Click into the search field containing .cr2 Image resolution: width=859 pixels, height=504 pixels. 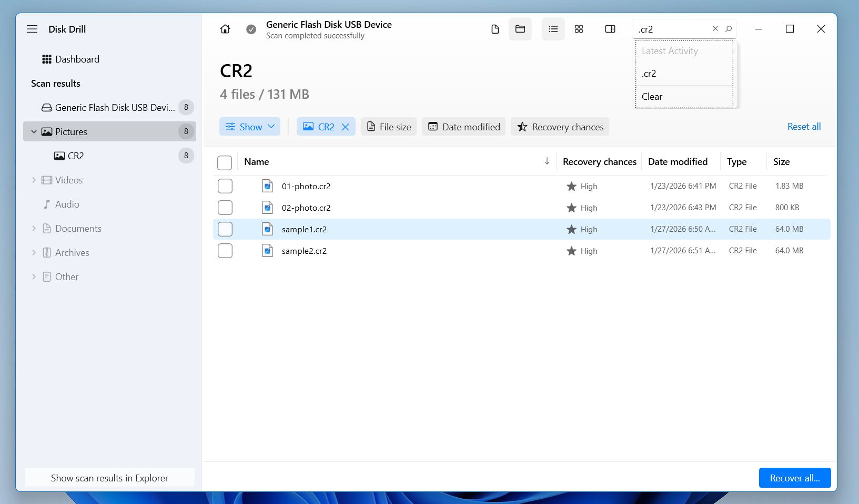coord(672,29)
